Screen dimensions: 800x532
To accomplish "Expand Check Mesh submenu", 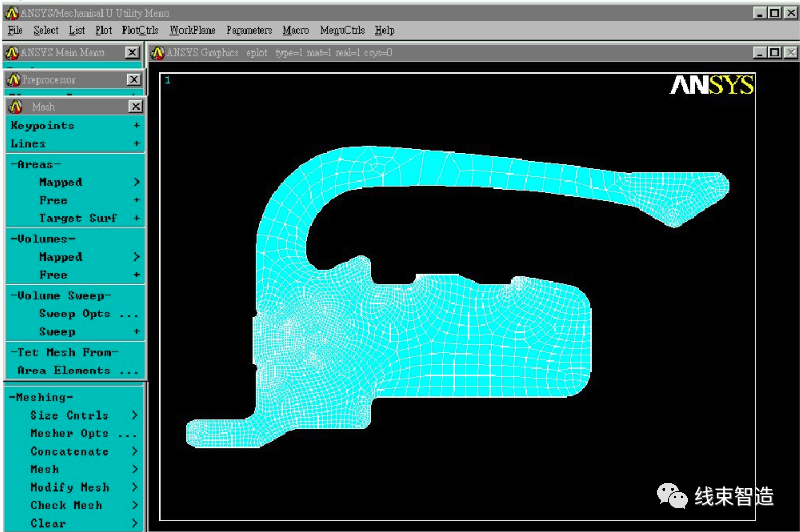I will click(74, 505).
